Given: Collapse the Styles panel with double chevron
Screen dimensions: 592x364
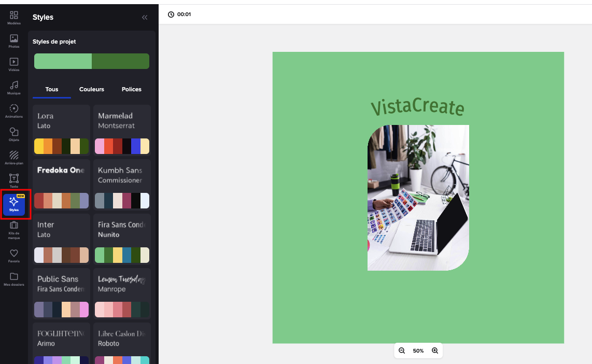Looking at the screenshot, I should point(145,17).
